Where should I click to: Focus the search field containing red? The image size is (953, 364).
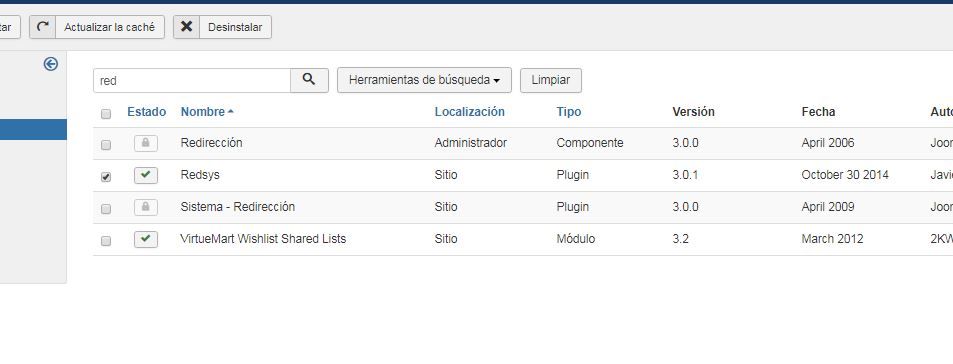point(191,80)
